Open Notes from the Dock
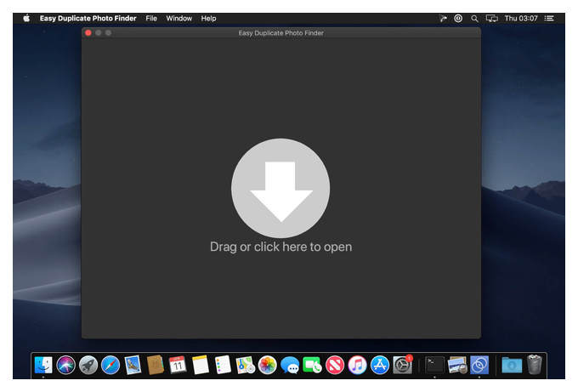 pos(200,365)
